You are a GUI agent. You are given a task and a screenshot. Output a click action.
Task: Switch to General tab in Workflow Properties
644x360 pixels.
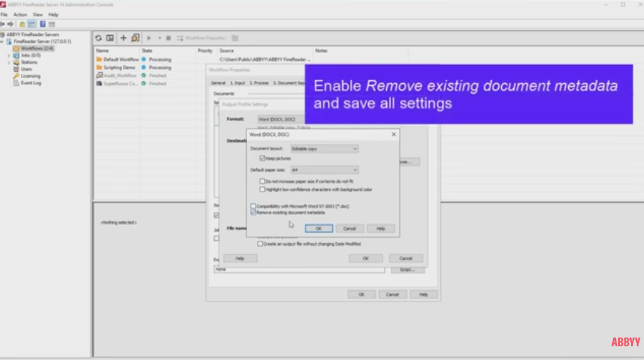(x=218, y=83)
